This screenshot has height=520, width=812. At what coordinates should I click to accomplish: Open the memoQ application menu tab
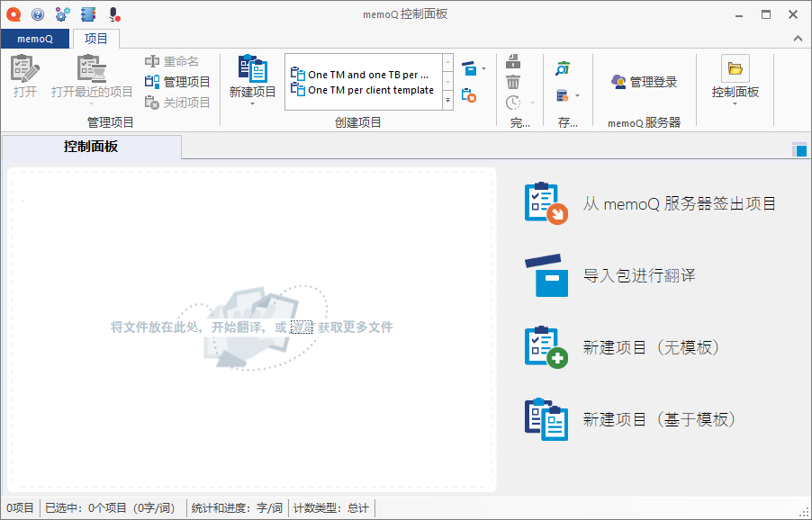[35, 39]
